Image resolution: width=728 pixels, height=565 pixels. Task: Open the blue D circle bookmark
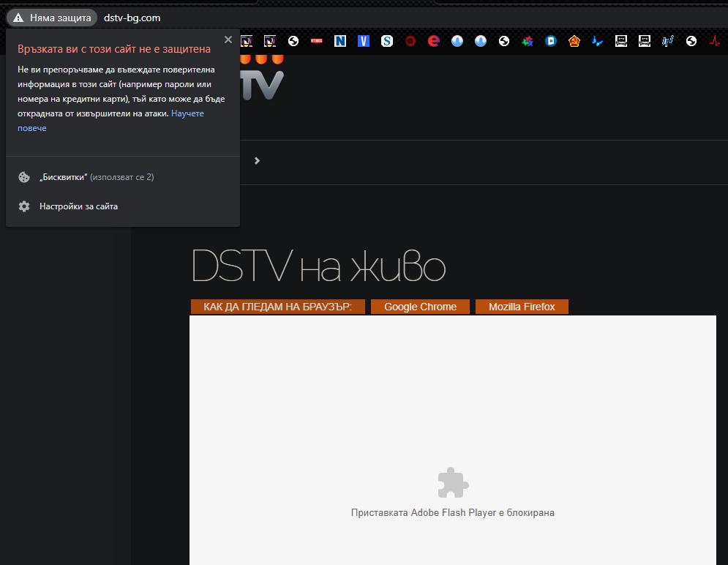point(551,41)
